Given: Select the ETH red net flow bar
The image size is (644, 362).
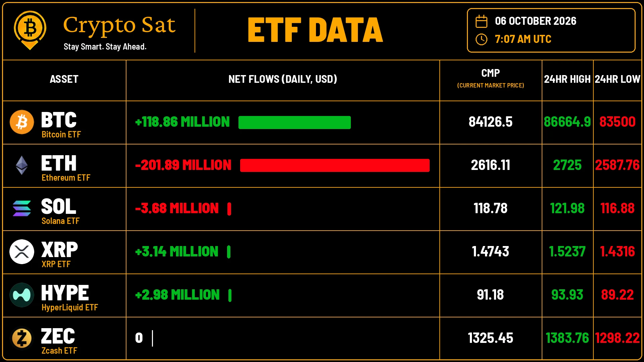Looking at the screenshot, I should (335, 165).
